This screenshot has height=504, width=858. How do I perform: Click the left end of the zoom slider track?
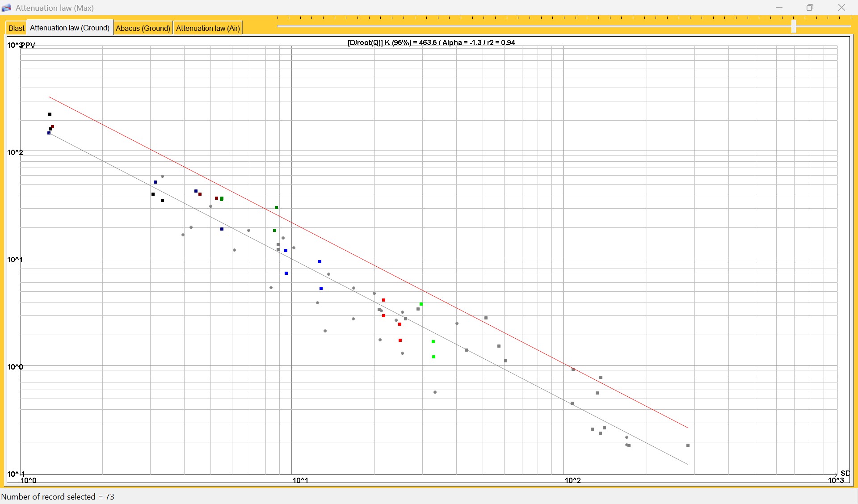pos(279,26)
